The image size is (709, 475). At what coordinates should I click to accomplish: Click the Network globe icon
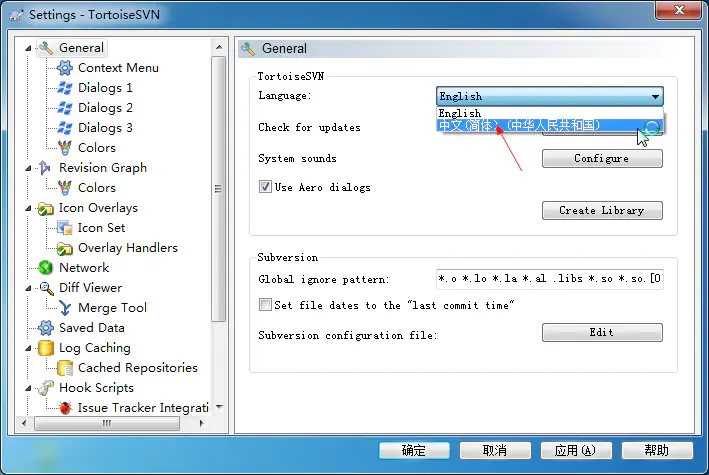[45, 268]
